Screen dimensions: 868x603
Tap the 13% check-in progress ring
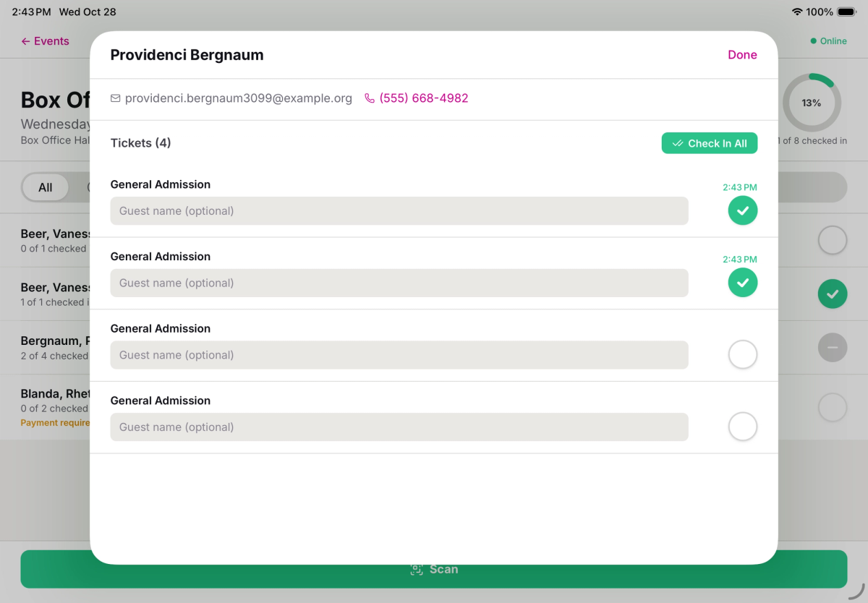click(x=812, y=103)
